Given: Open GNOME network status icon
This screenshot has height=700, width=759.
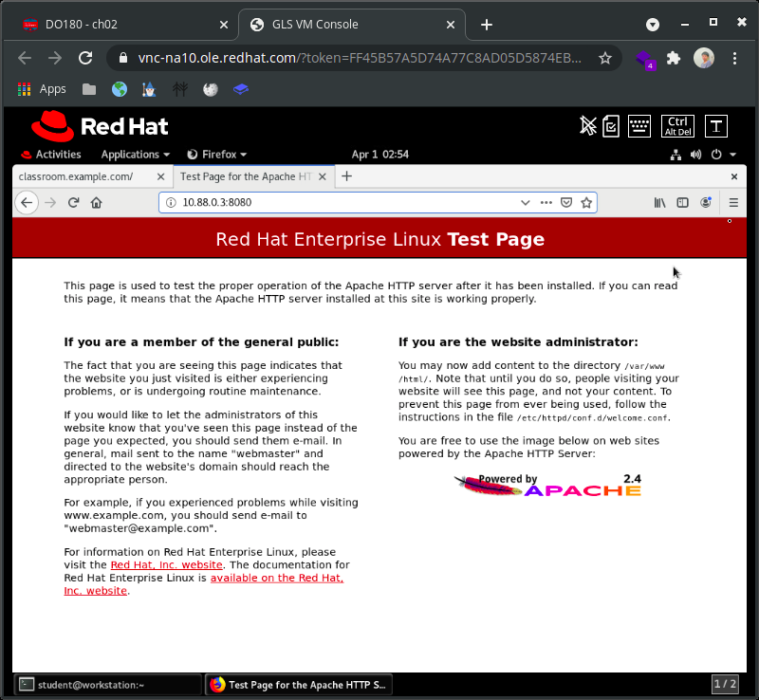Looking at the screenshot, I should click(676, 155).
